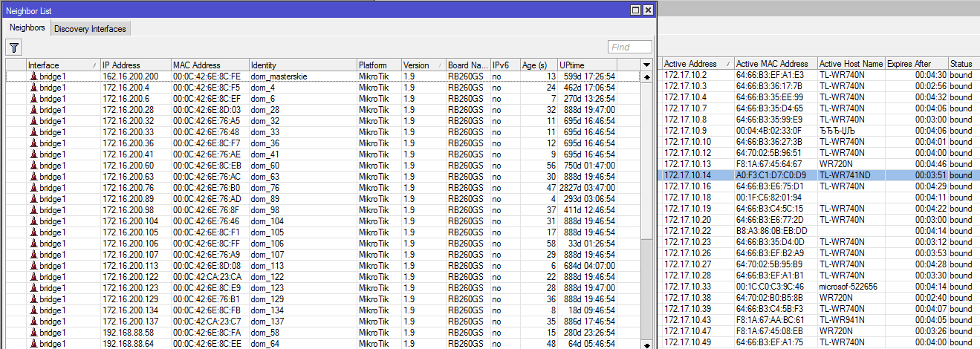Click bridge1 icon in dom_28 row

click(33, 109)
